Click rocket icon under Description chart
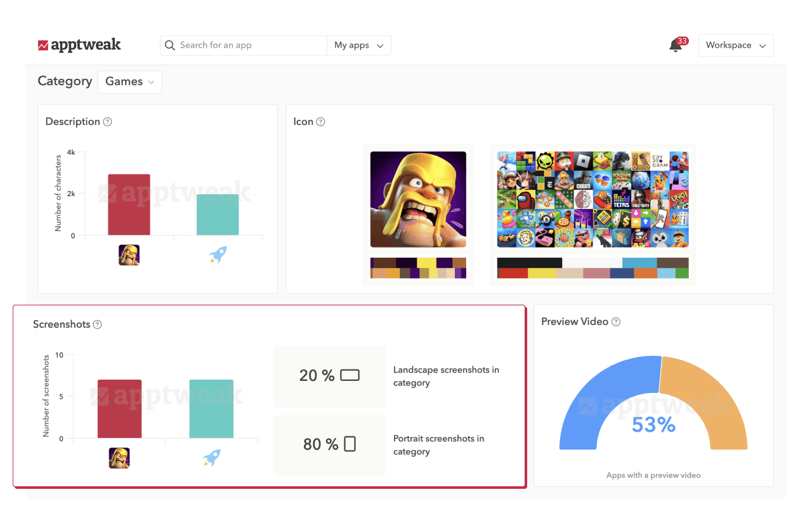The image size is (812, 525). click(218, 255)
